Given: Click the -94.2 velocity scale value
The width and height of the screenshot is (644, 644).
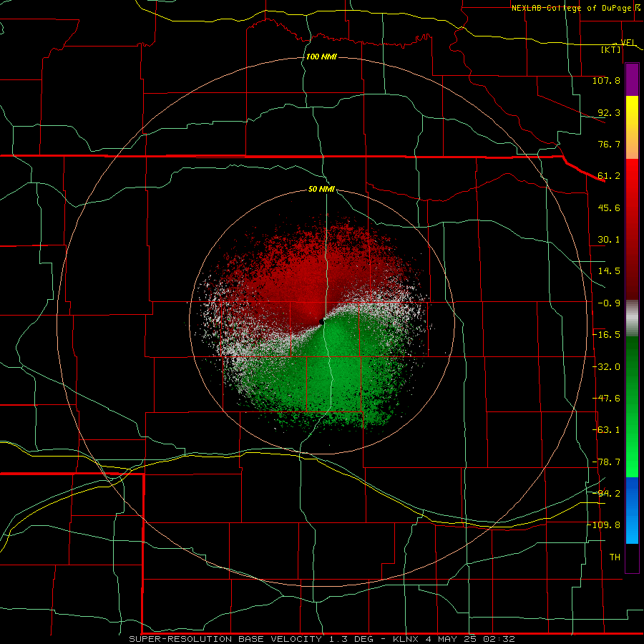Looking at the screenshot, I should coord(606,493).
